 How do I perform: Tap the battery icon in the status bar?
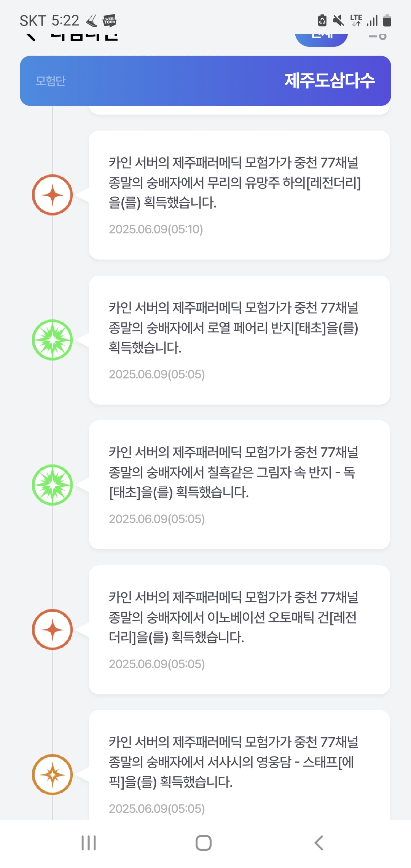(x=387, y=21)
